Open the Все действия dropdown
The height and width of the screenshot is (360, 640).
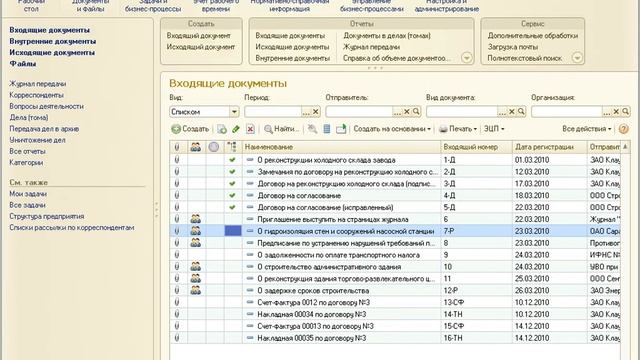[x=587, y=129]
